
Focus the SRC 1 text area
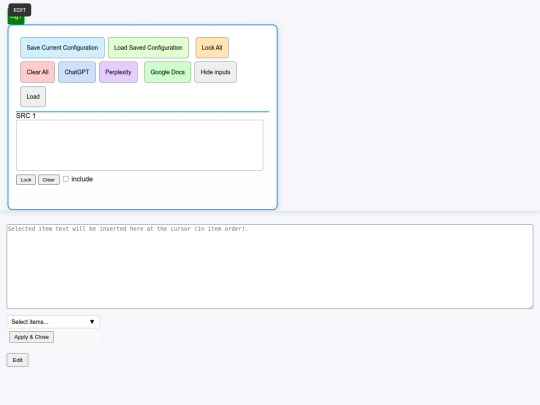(x=140, y=145)
